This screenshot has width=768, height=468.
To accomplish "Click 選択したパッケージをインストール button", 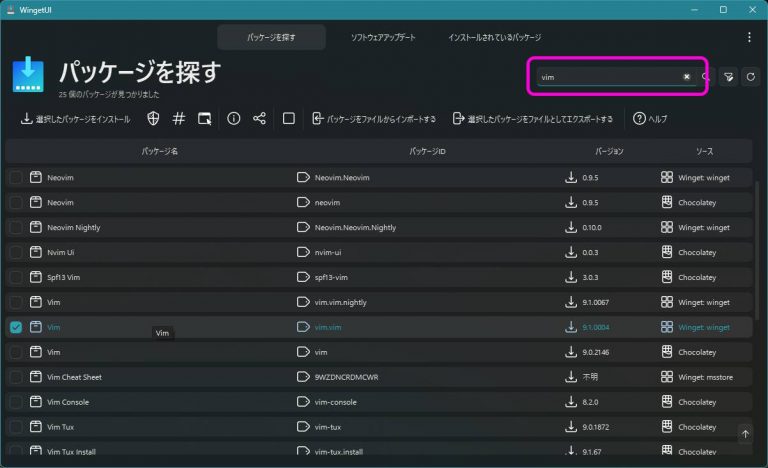I will (75, 119).
